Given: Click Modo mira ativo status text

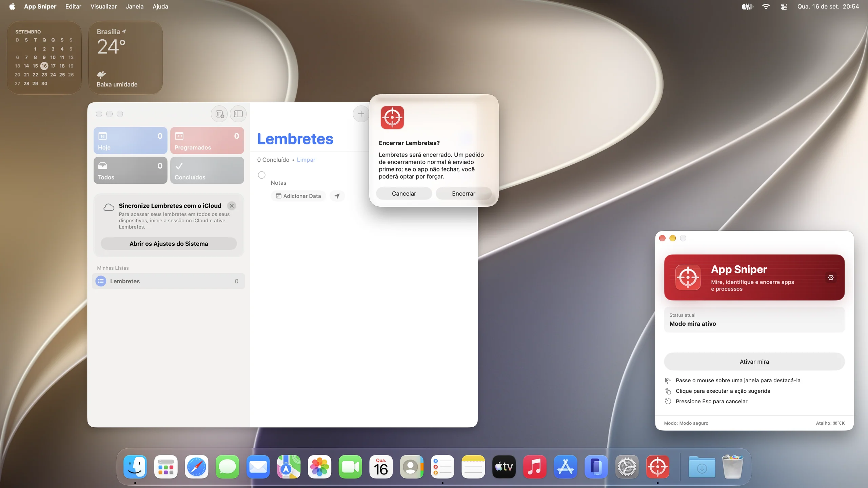Looking at the screenshot, I should click(693, 324).
